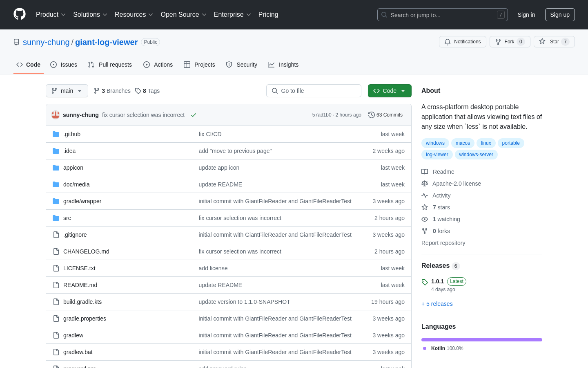Focus the Search or jump to field
Viewport: 588px width, 368px height.
443,15
